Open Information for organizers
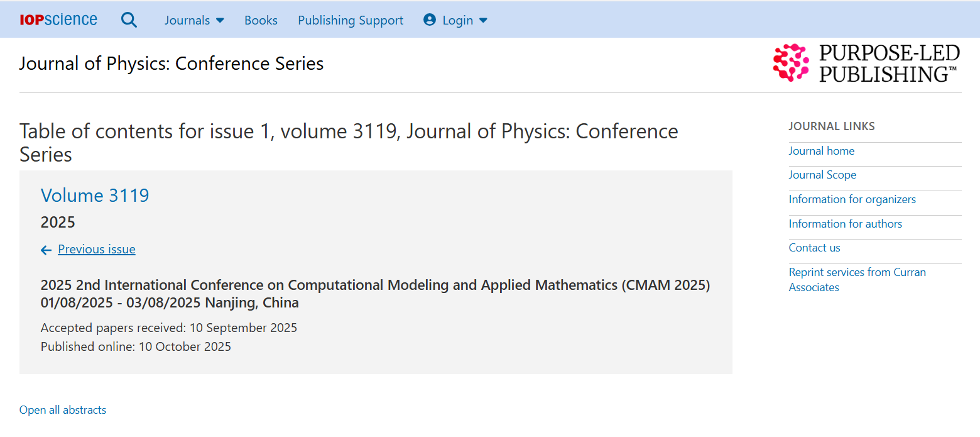Viewport: 980px width, 437px height. coord(852,199)
